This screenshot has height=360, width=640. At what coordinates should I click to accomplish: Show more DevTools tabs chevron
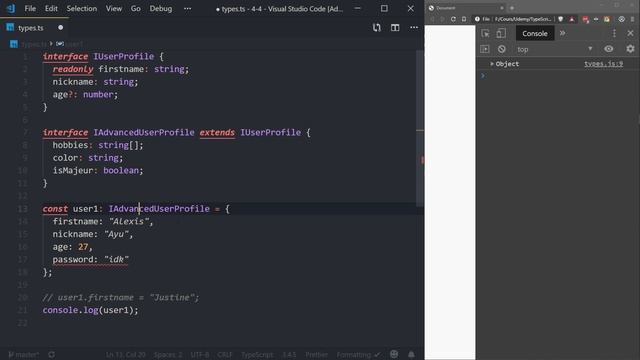click(x=562, y=33)
